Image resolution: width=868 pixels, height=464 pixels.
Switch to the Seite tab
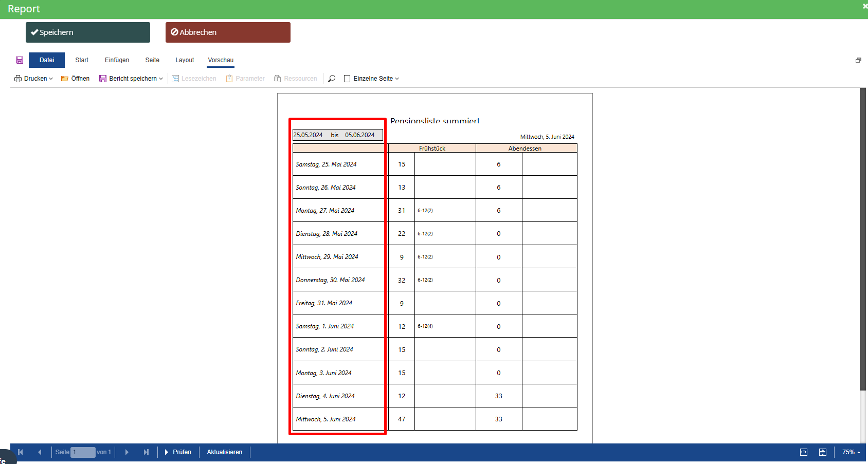152,60
